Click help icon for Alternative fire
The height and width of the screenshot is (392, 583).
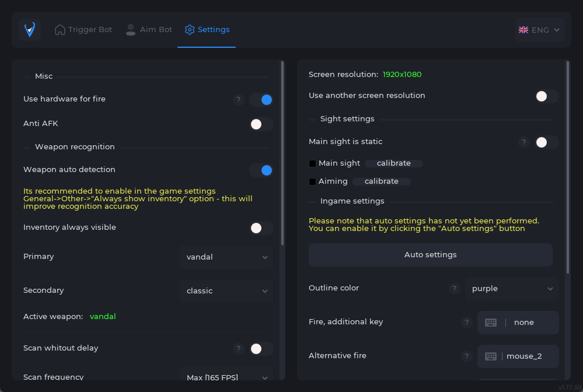[466, 356]
